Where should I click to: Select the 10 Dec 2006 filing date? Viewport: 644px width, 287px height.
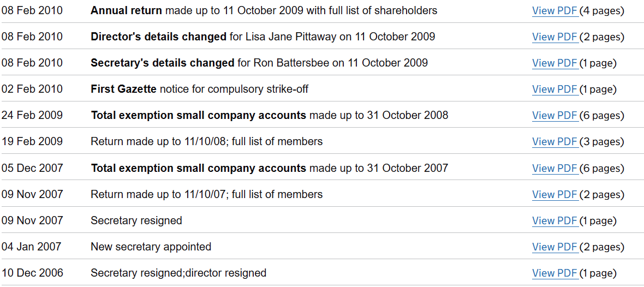click(x=32, y=273)
